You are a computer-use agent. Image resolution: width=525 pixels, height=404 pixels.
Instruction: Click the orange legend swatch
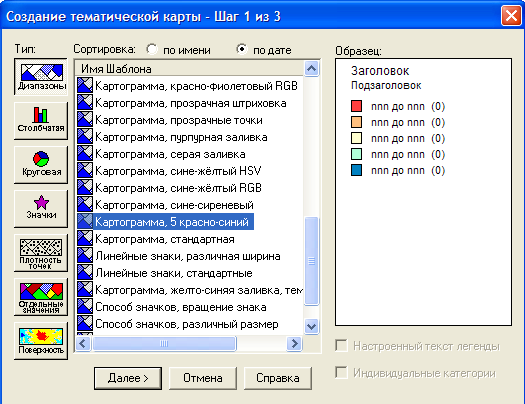pos(357,122)
